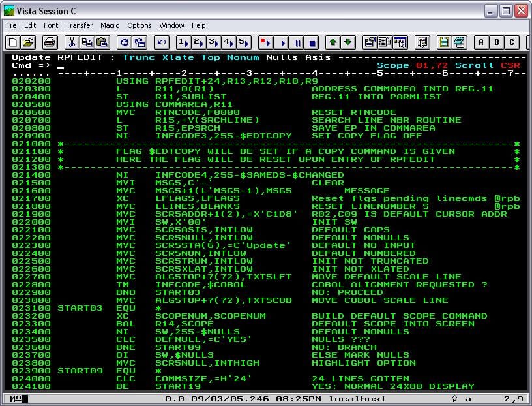
Task: Pause macro with the pause icon
Action: pyautogui.click(x=297, y=42)
